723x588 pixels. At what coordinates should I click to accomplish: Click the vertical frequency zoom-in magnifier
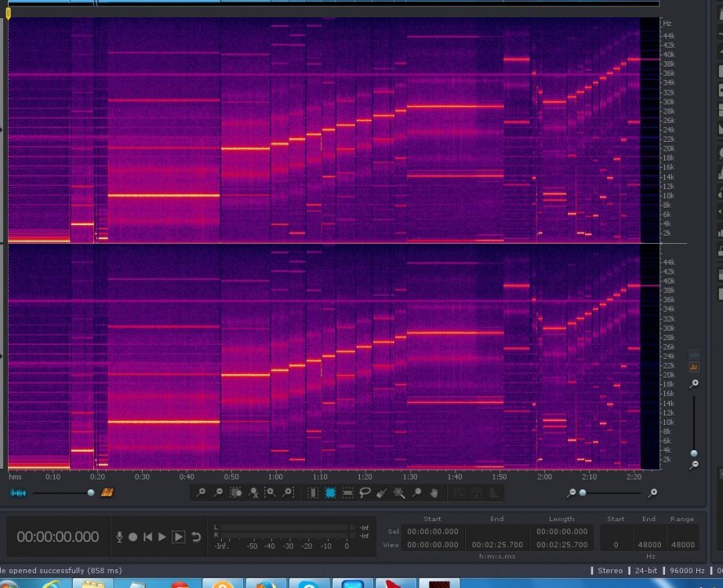pos(694,383)
